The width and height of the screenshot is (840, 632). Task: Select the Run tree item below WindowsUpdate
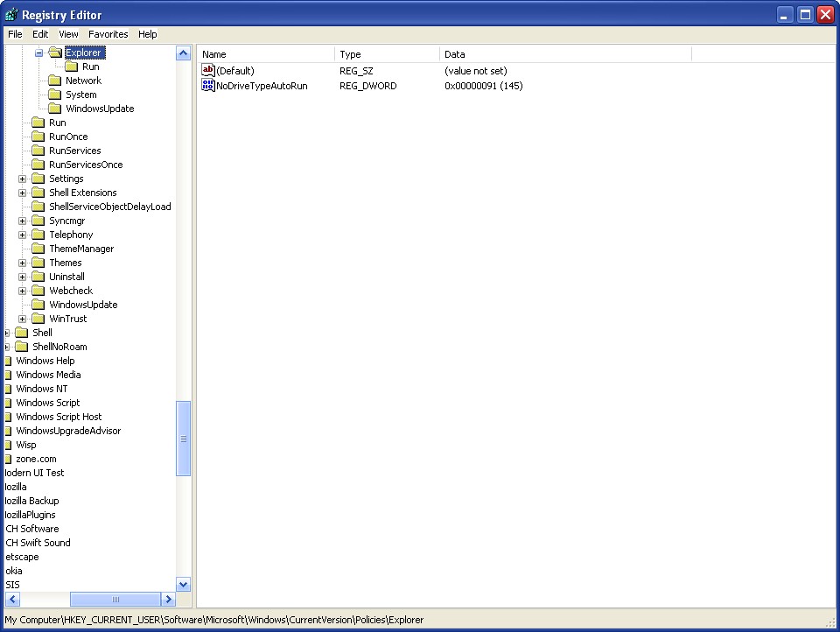coord(58,123)
